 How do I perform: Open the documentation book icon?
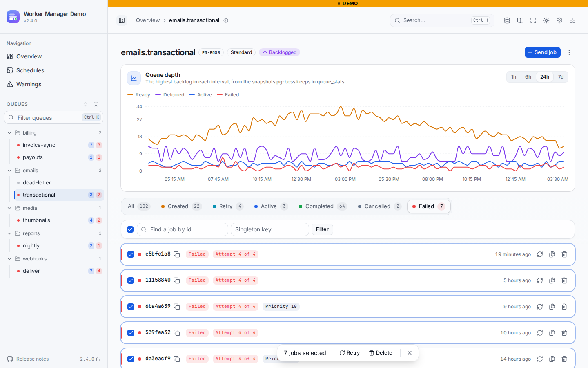(520, 20)
